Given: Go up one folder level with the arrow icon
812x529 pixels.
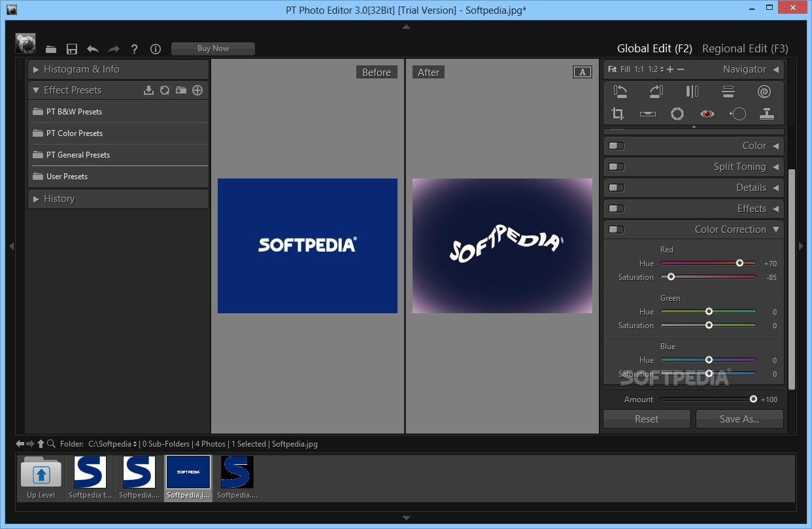Looking at the screenshot, I should [41, 443].
